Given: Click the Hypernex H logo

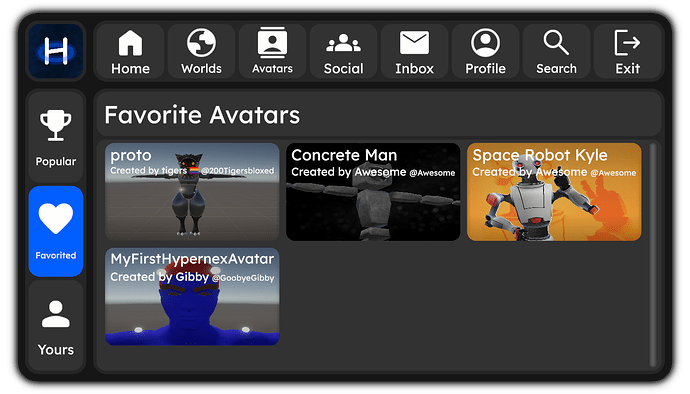Looking at the screenshot, I should click(56, 51).
